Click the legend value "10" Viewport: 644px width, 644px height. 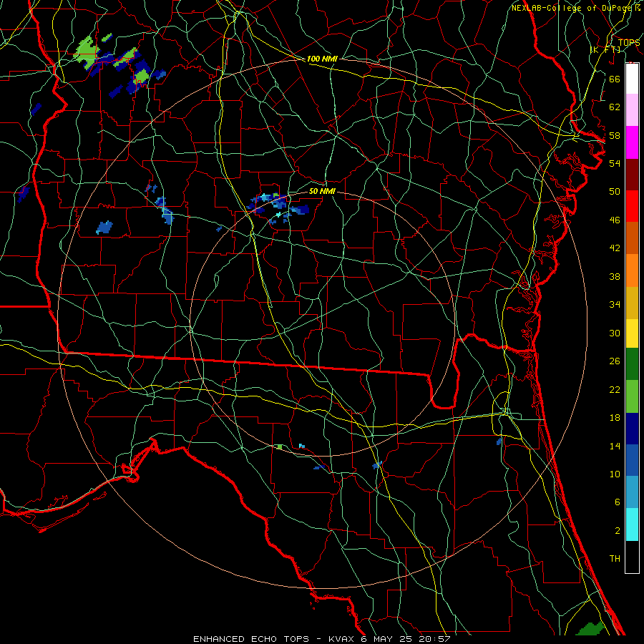[615, 474]
